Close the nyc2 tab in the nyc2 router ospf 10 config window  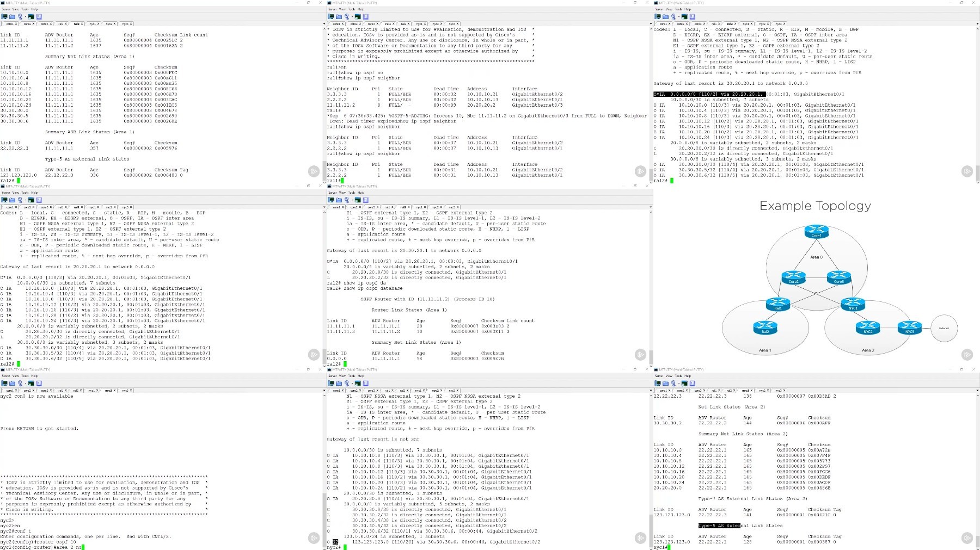click(x=115, y=391)
